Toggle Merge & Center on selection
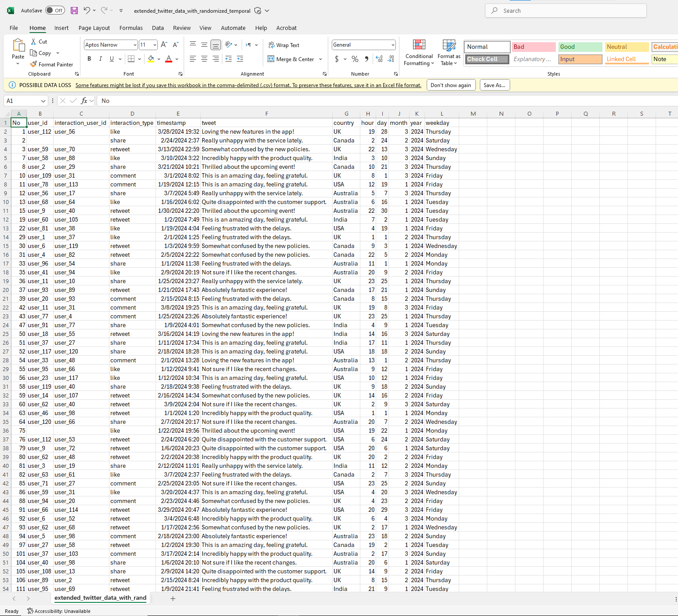Screen dimensions: 678x616 (291, 59)
